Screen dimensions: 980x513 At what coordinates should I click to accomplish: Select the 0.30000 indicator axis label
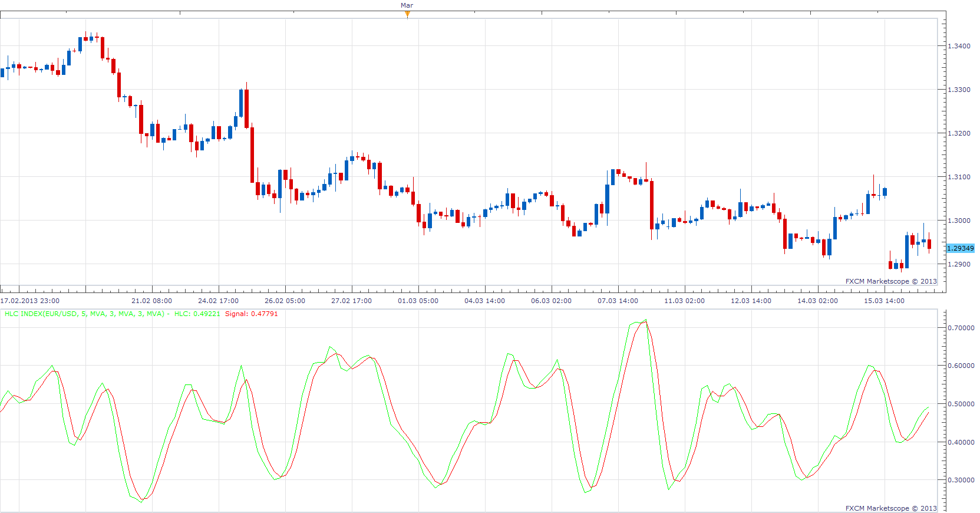coord(961,480)
